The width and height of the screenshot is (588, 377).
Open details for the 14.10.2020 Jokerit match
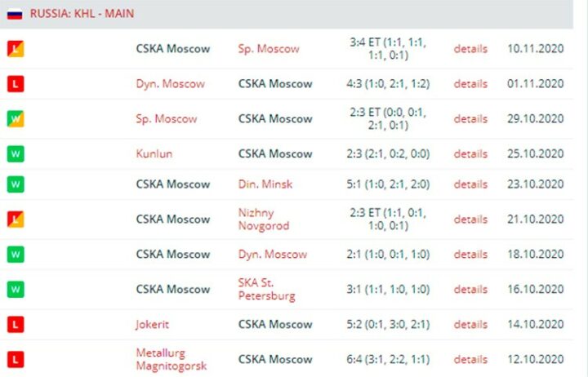470,324
